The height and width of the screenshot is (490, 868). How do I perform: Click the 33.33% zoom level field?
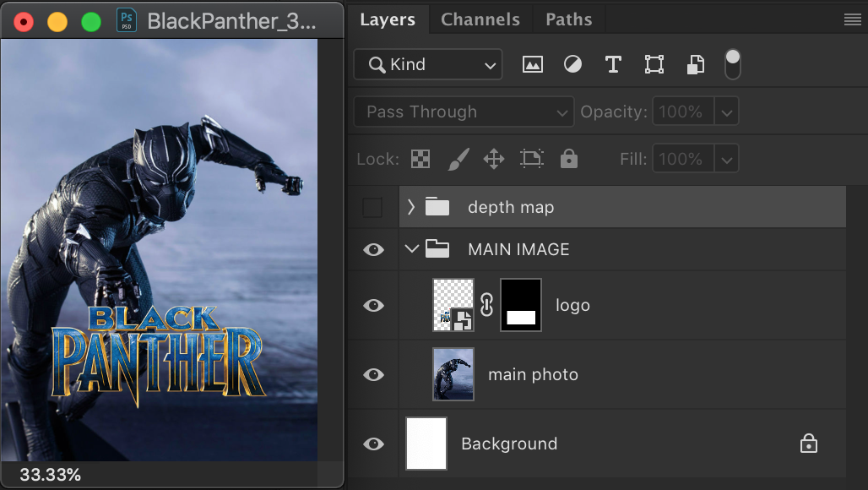click(51, 475)
